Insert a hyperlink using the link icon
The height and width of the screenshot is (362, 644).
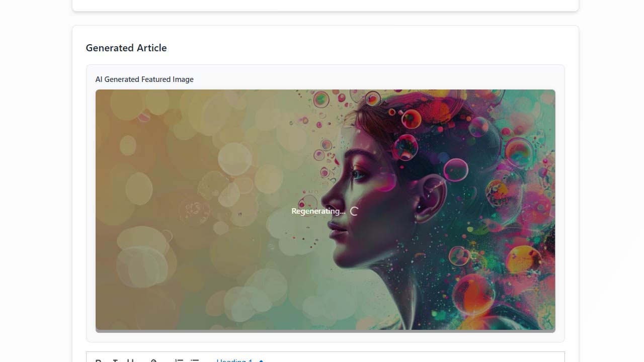tap(153, 360)
